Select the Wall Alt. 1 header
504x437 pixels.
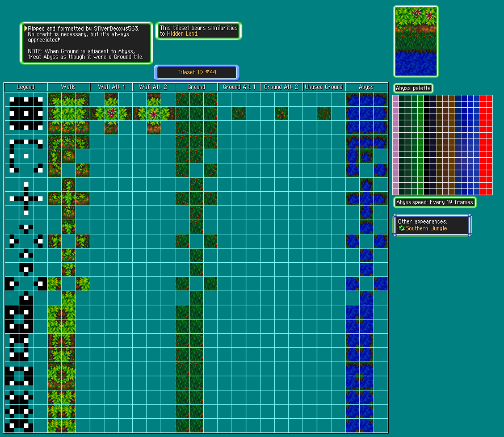111,87
